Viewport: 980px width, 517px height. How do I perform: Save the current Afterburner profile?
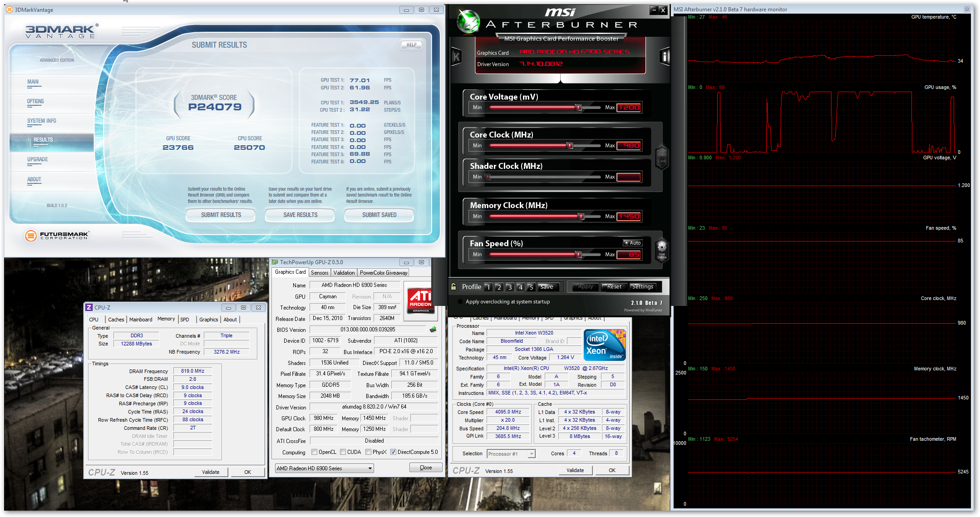(x=547, y=287)
